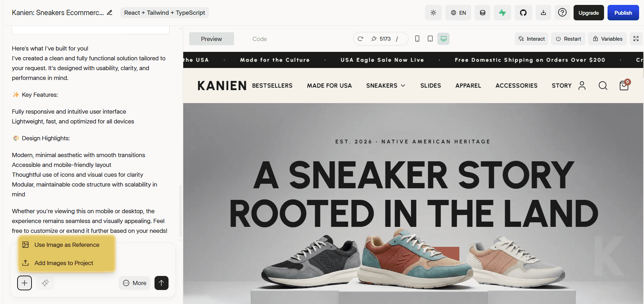
Task: Click the green lightning bolt icon
Action: click(502, 13)
